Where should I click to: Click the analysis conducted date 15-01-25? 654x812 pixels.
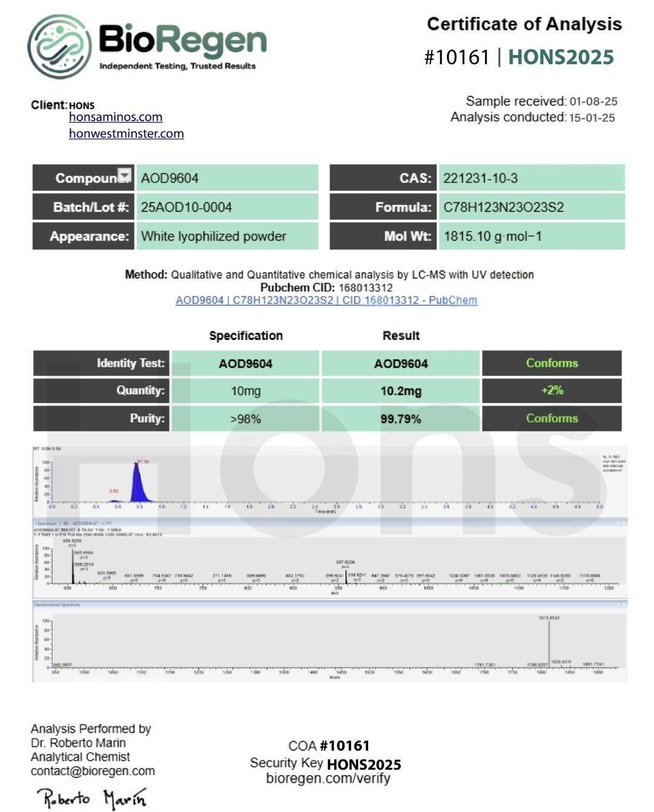click(x=592, y=118)
